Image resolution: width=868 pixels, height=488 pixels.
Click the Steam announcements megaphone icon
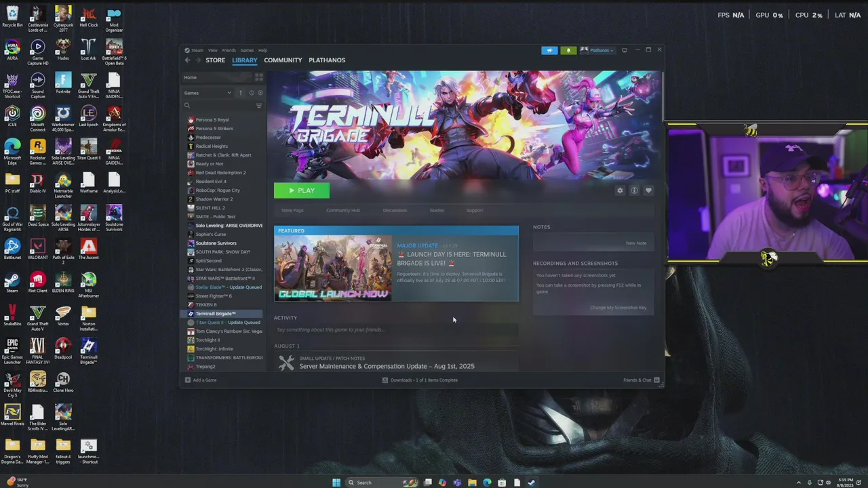549,50
